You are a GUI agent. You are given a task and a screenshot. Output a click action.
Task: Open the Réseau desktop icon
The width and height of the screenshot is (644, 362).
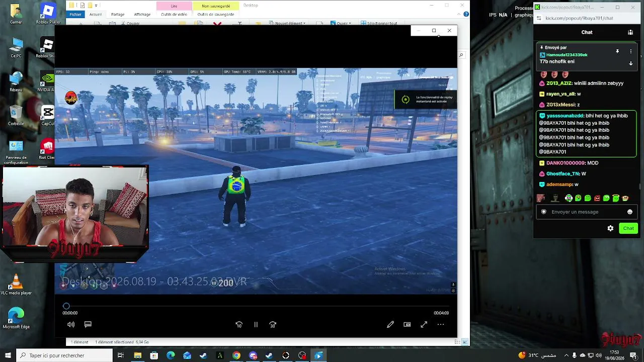pyautogui.click(x=16, y=81)
